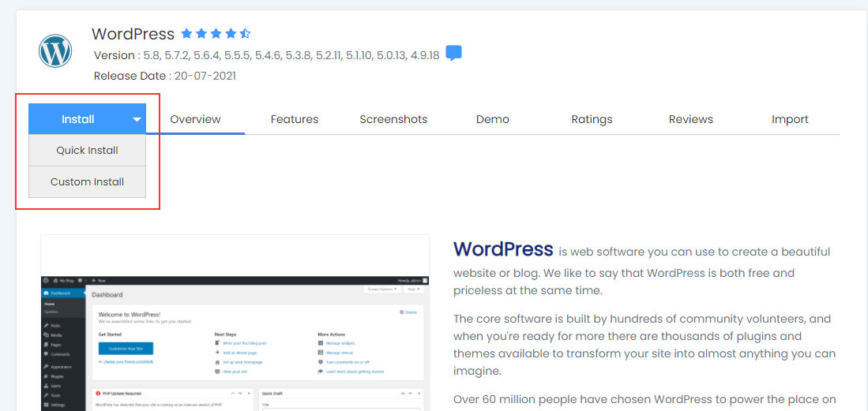Image resolution: width=868 pixels, height=411 pixels.
Task: Switch to the Import tab
Action: pyautogui.click(x=790, y=119)
